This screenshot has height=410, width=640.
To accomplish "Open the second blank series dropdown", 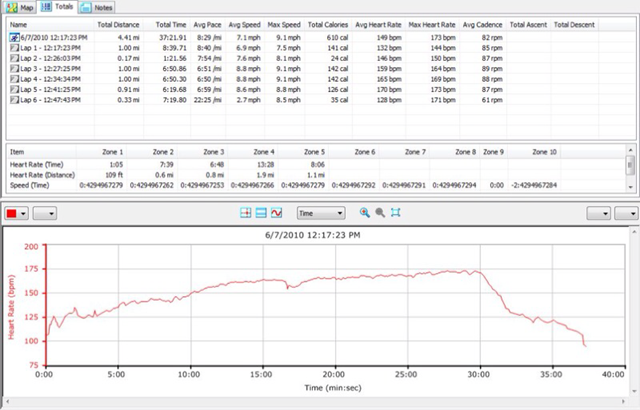I will point(45,213).
